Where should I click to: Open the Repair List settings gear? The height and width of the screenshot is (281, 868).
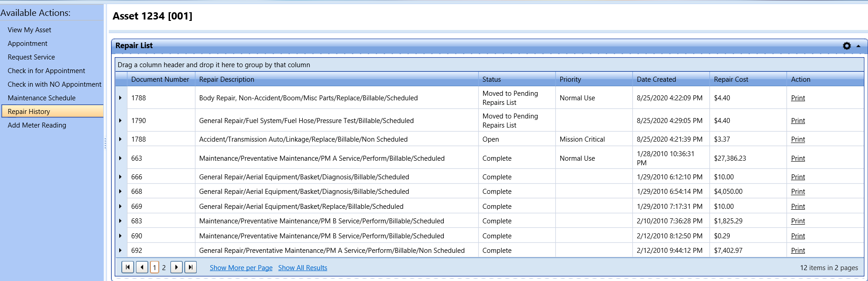click(x=847, y=46)
